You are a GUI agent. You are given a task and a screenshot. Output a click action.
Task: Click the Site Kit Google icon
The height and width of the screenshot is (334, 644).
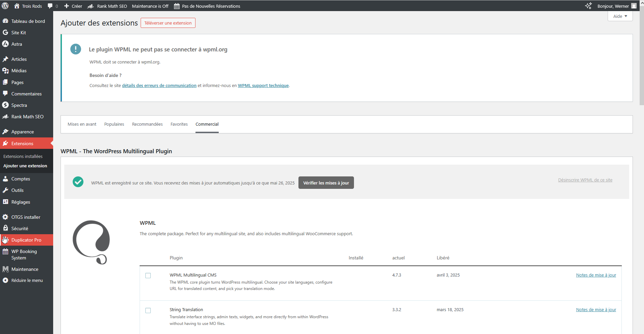click(x=5, y=32)
